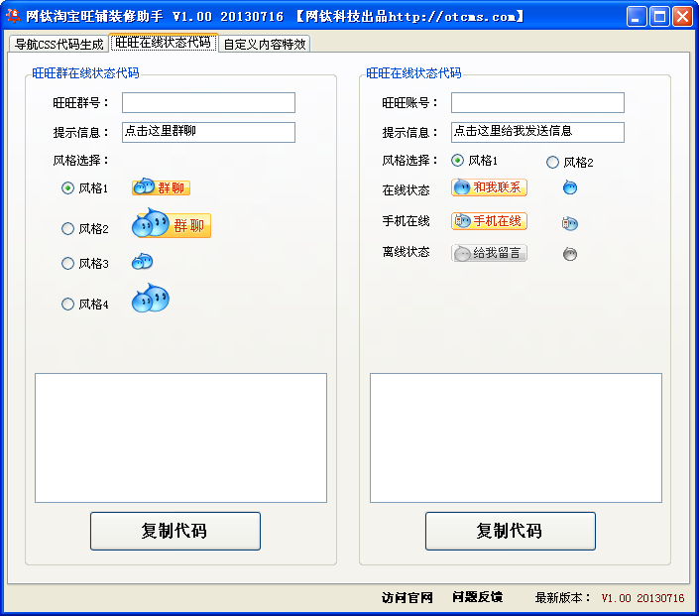Click the version text V1.00 20130716 in status bar
699x616 pixels.
[x=642, y=598]
